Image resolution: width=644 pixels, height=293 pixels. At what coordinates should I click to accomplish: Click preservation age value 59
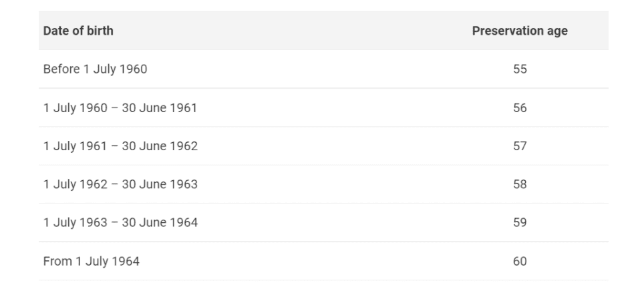(520, 223)
